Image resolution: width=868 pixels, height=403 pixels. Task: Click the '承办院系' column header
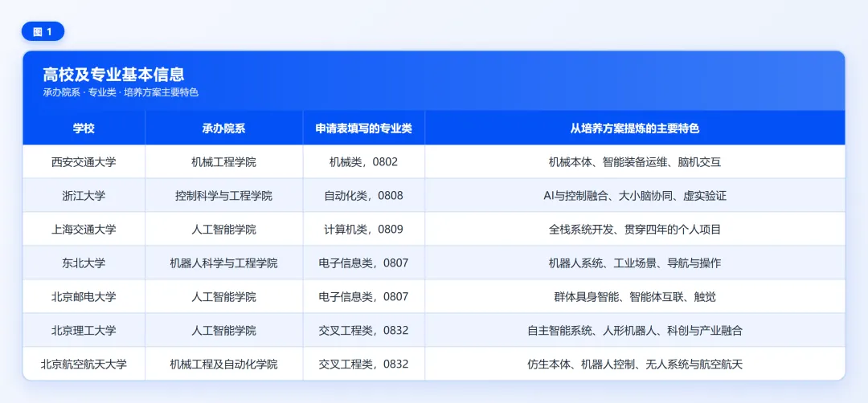(223, 128)
